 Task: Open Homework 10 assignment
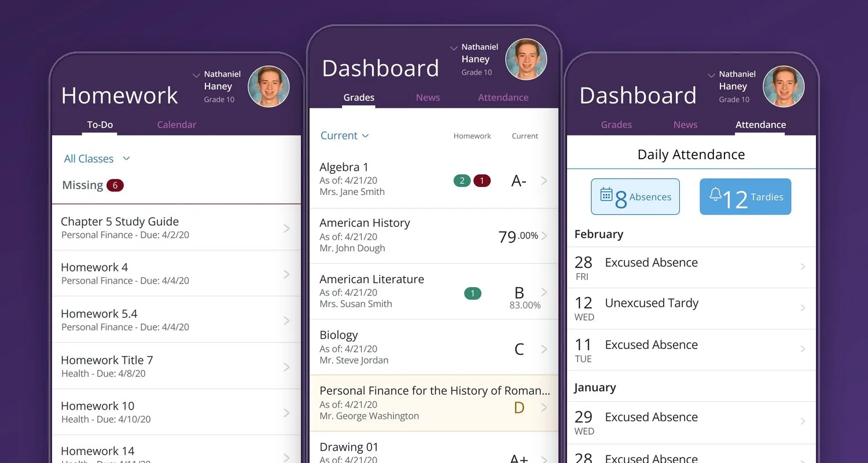click(176, 411)
